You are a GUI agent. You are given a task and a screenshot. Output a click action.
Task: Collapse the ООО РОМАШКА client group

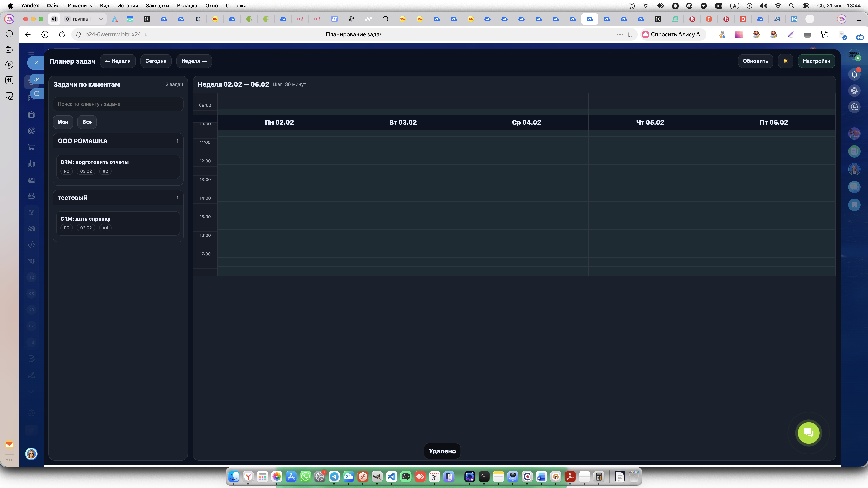(118, 141)
